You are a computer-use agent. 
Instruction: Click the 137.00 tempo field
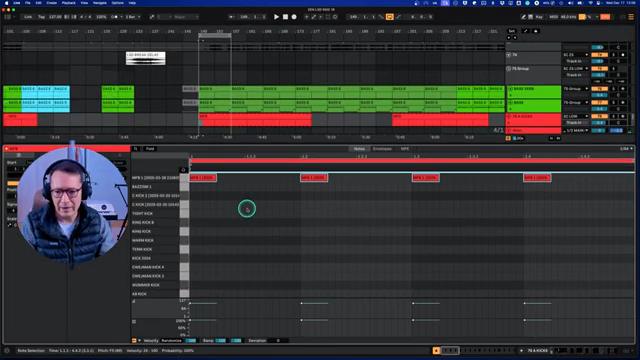55,17
